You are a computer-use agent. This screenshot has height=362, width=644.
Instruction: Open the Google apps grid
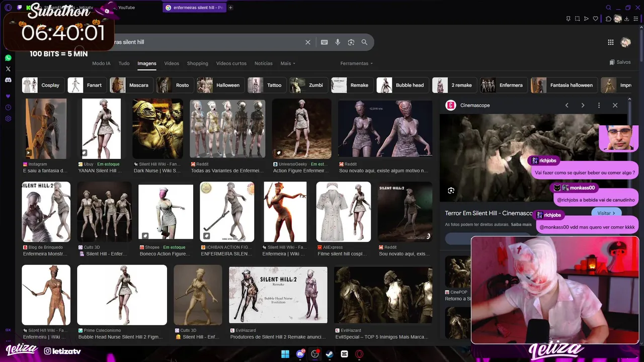click(x=610, y=42)
